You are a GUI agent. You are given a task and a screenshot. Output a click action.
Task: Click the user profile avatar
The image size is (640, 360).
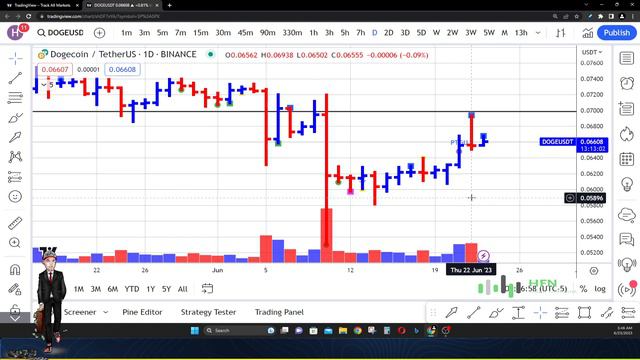tap(15, 33)
